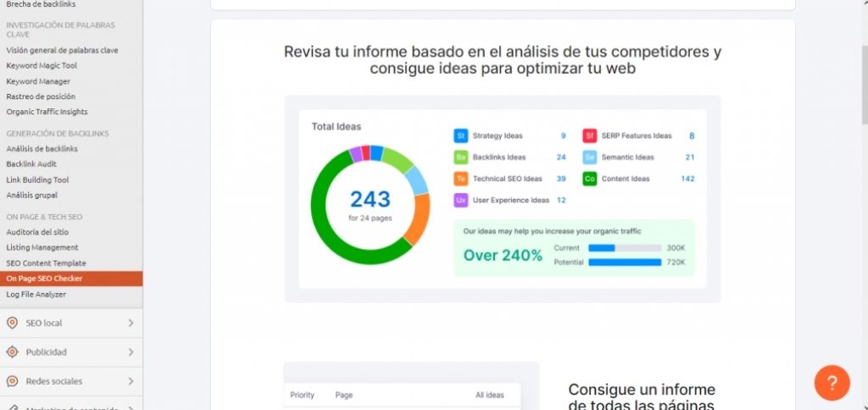Click the Priority column header

(x=303, y=395)
